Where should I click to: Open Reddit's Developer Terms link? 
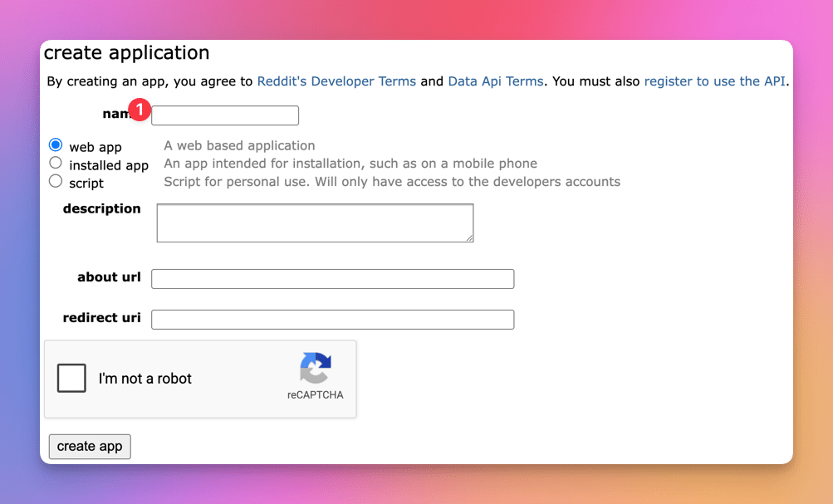(336, 81)
